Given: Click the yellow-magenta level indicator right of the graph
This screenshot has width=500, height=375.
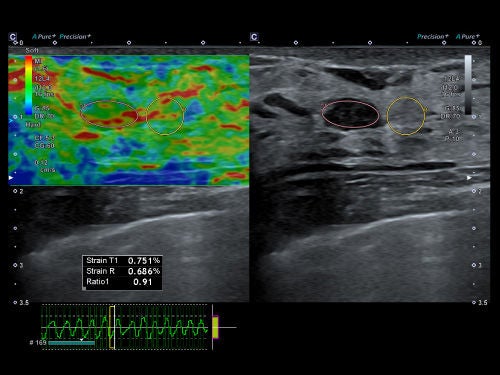Looking at the screenshot, I should click(x=215, y=327).
